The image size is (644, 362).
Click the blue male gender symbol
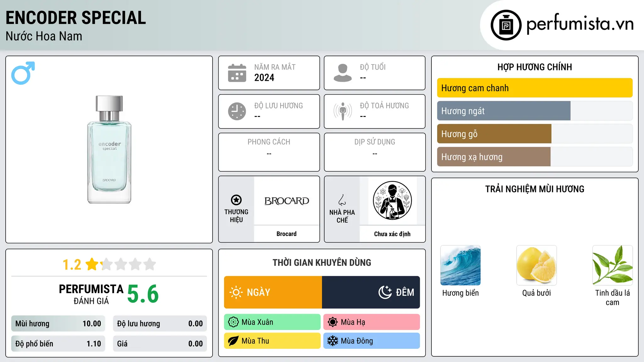point(23,73)
